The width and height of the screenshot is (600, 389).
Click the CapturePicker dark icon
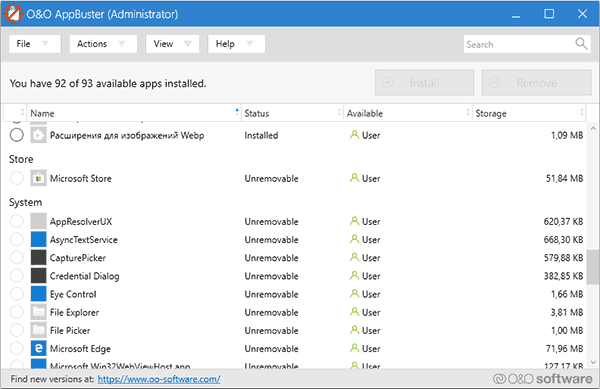pyautogui.click(x=38, y=258)
